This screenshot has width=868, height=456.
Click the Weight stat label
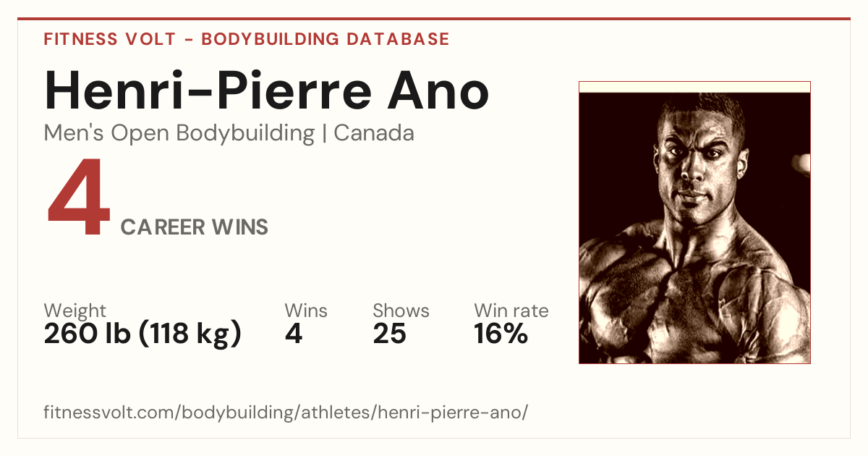click(75, 311)
